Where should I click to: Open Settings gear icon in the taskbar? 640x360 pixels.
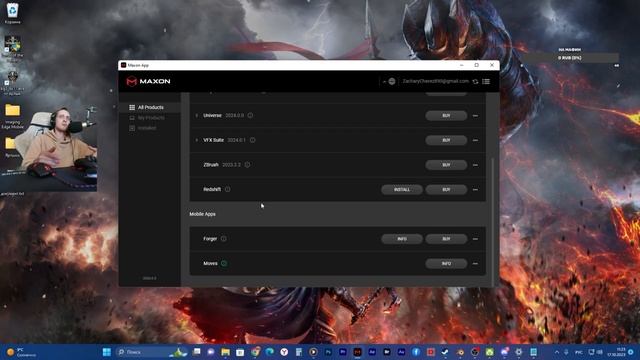[x=519, y=352]
